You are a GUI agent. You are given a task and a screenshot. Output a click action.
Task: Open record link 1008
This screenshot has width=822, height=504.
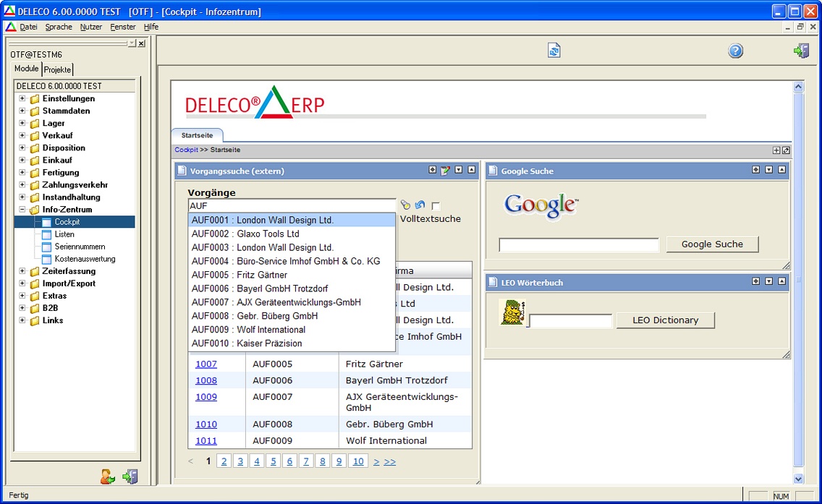coord(206,380)
